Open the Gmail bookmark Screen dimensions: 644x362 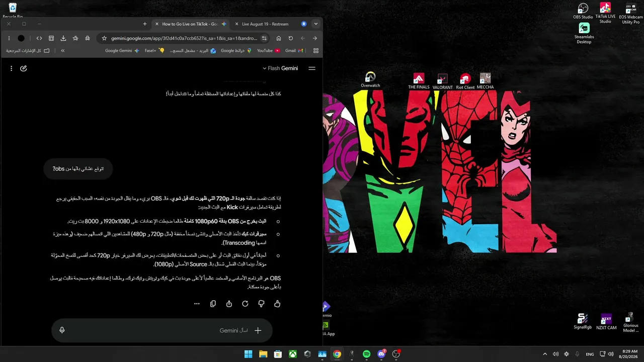294,50
